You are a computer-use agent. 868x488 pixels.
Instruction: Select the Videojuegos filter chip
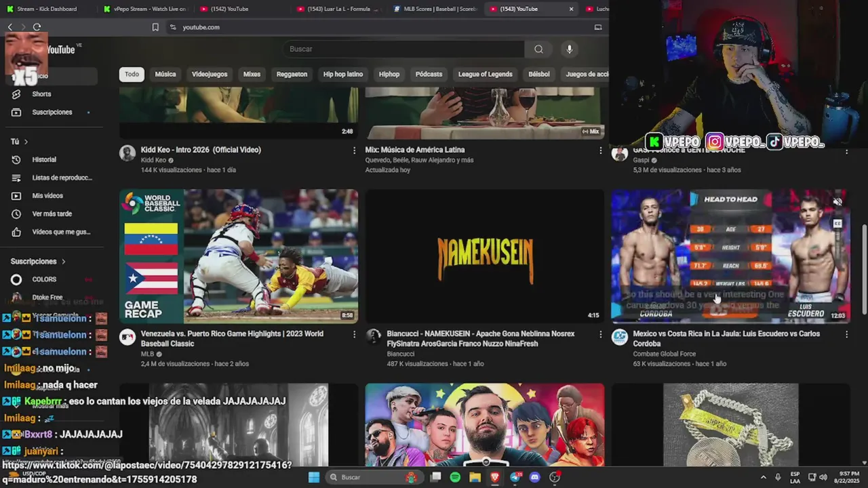(210, 74)
